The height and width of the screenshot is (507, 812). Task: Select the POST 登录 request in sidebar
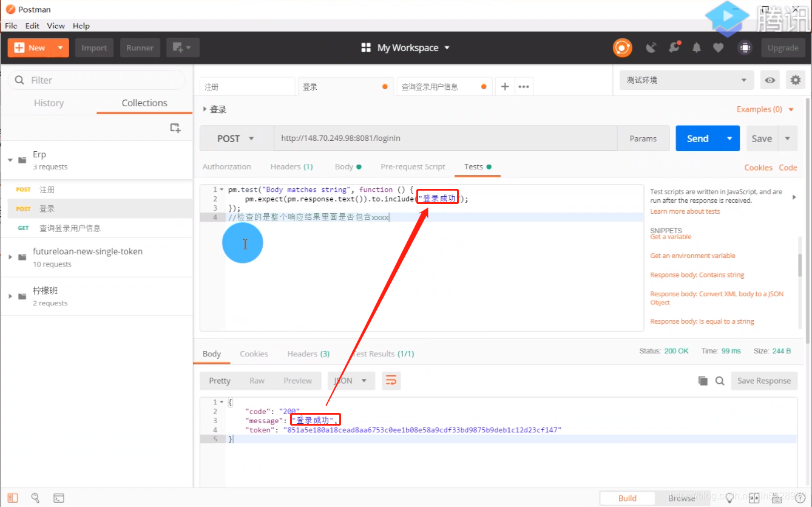[x=96, y=208]
